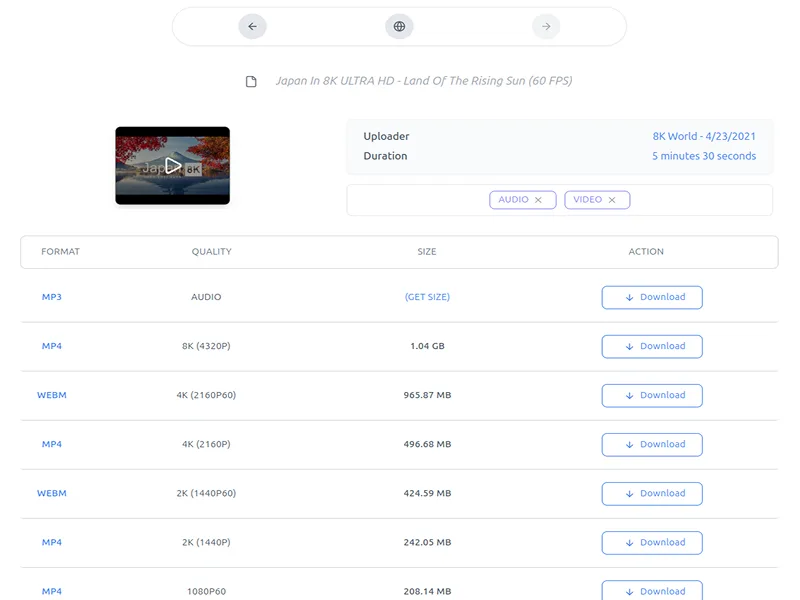Download the 4K (2160P60) WEBM
The width and height of the screenshot is (800, 600).
pyautogui.click(x=652, y=395)
